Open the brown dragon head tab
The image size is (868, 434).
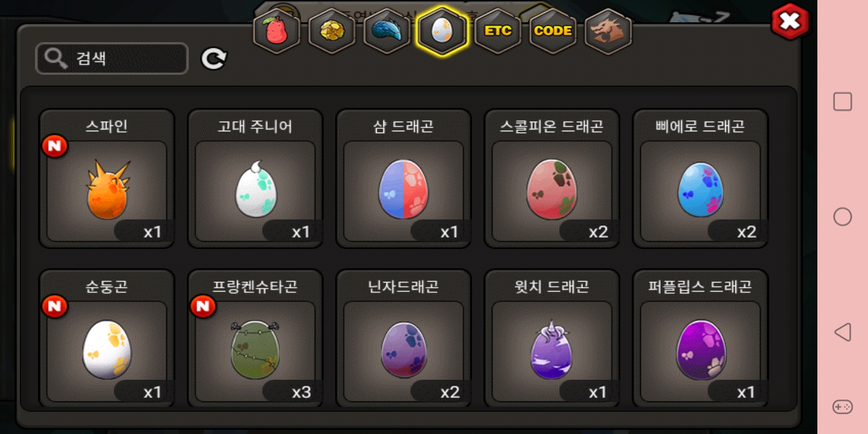(x=608, y=31)
